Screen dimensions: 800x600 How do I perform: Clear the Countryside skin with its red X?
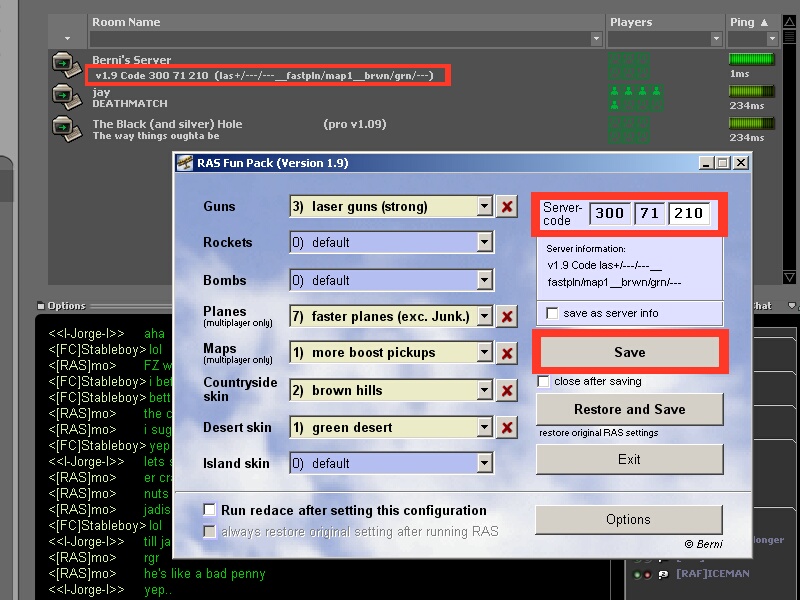tap(507, 391)
